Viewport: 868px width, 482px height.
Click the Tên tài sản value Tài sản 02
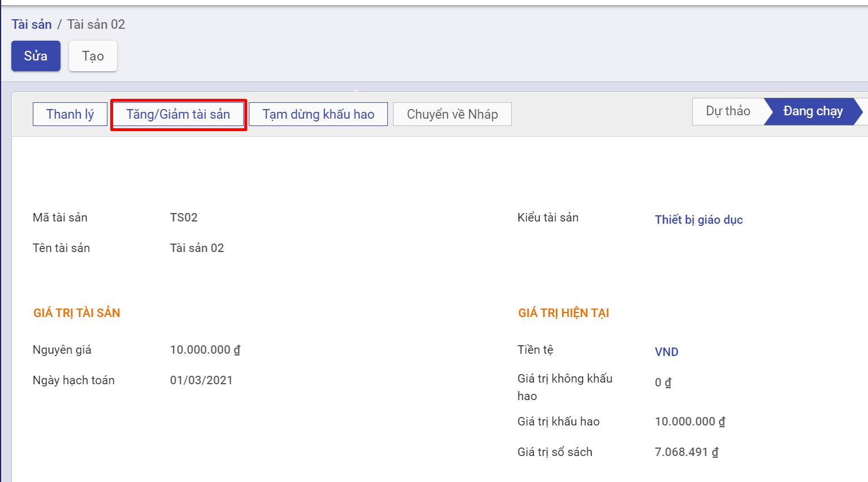click(197, 248)
